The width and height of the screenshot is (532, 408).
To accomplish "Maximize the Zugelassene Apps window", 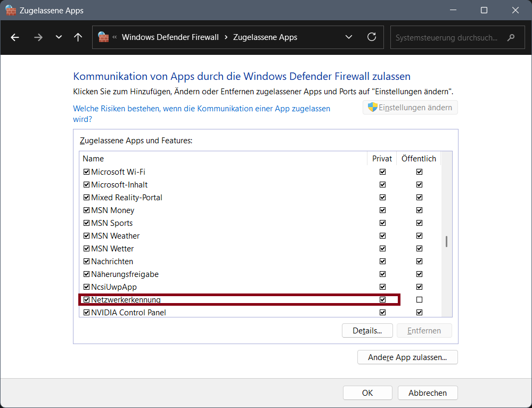I will tap(484, 10).
